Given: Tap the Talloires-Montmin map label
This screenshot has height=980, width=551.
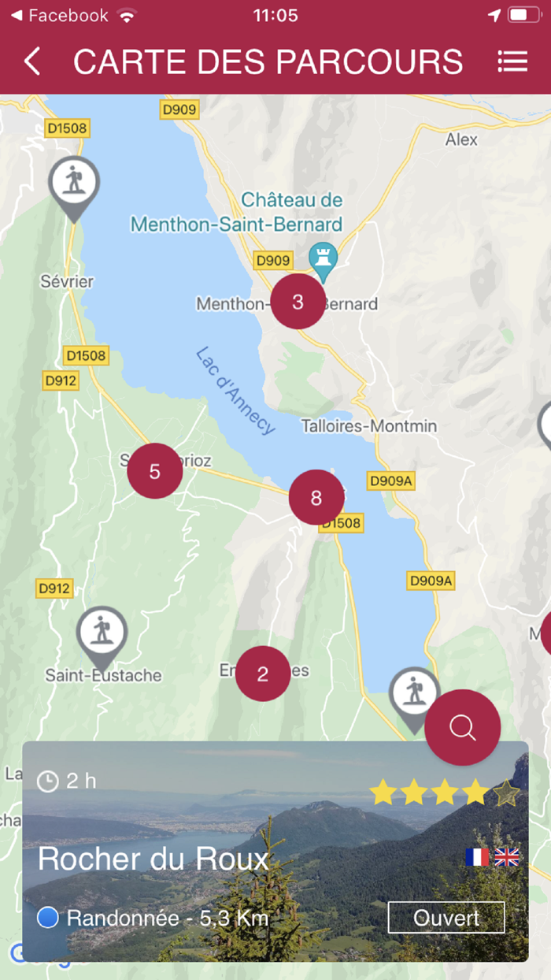Looking at the screenshot, I should 369,426.
